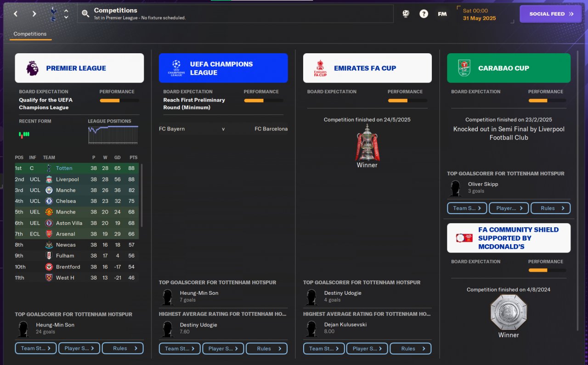
Task: Select the Competitions tab
Action: tap(30, 34)
